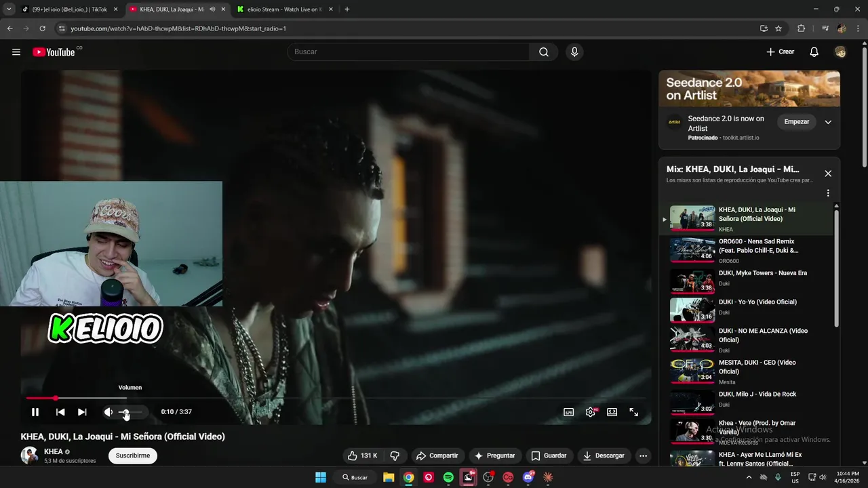Image resolution: width=868 pixels, height=488 pixels.
Task: Click the Crear button
Action: 780,52
